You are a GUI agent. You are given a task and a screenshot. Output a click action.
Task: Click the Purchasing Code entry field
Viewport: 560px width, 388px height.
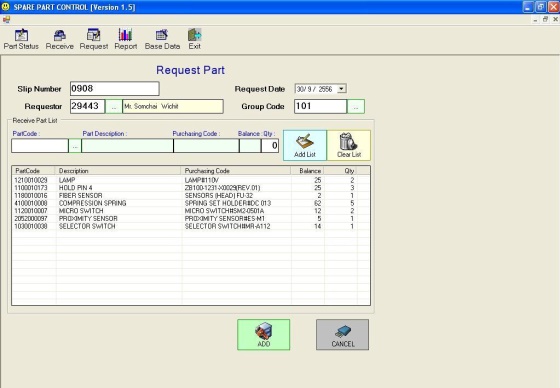coord(206,146)
